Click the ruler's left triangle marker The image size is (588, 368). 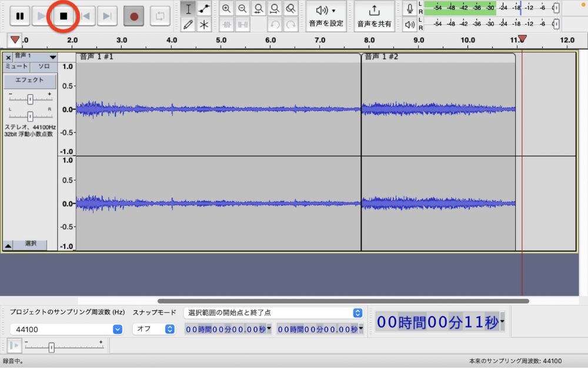(15, 40)
